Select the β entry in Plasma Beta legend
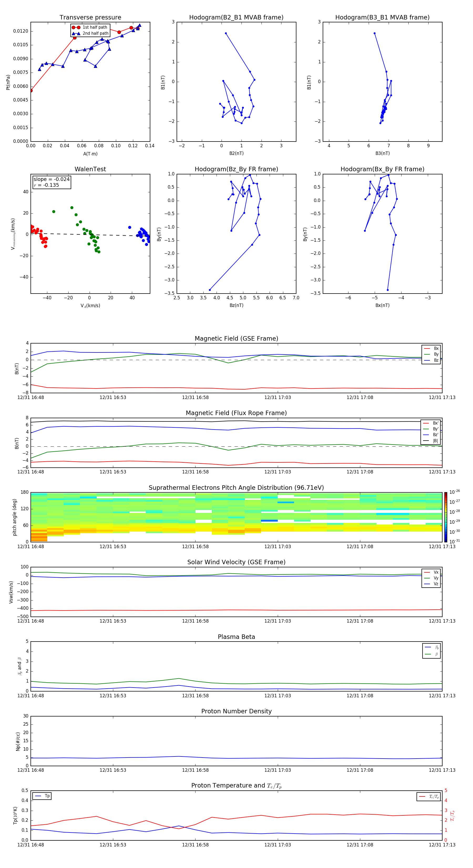Image resolution: width=473 pixels, height=868 pixels. pyautogui.click(x=431, y=654)
